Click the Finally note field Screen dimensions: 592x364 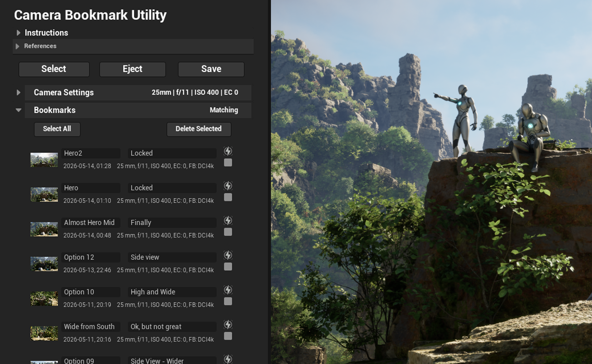pos(172,222)
